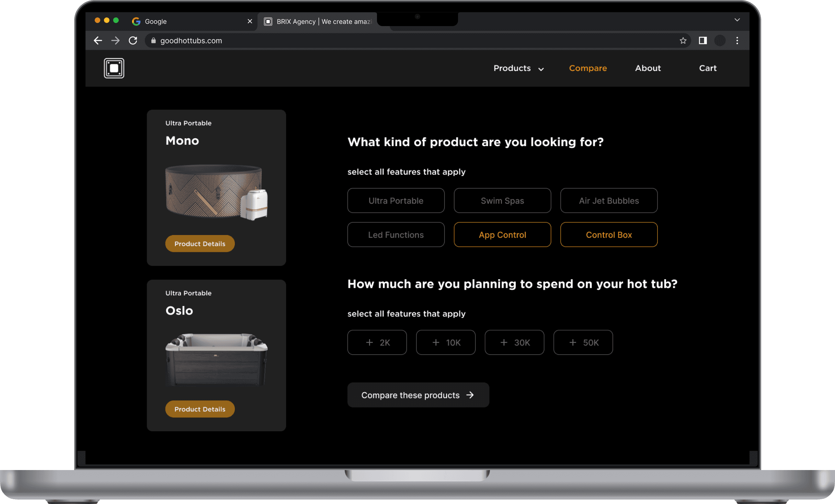
Task: Click Compare these products button
Action: (x=418, y=395)
